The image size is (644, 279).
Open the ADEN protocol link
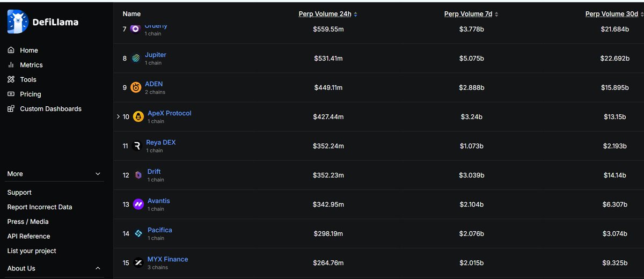click(x=153, y=84)
